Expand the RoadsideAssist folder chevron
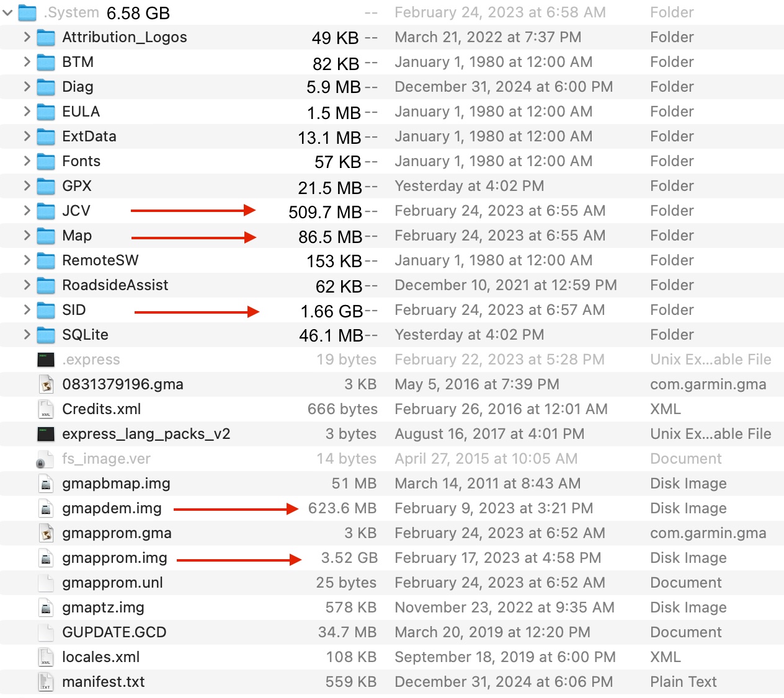This screenshot has height=698, width=784. (x=27, y=285)
